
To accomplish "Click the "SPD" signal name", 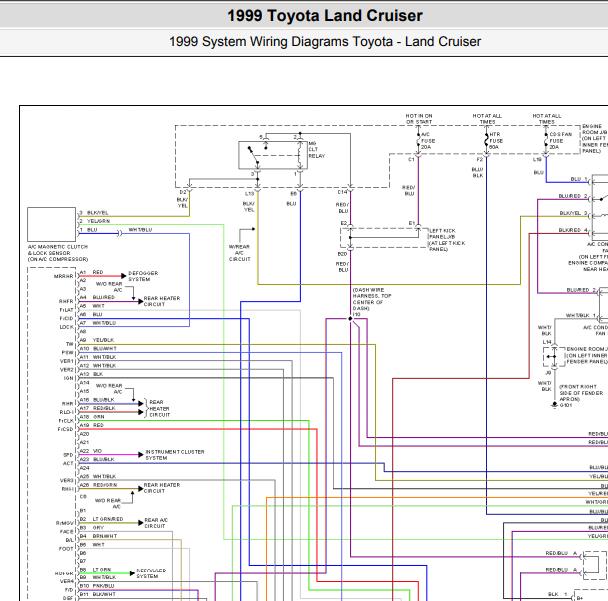I will (68, 455).
